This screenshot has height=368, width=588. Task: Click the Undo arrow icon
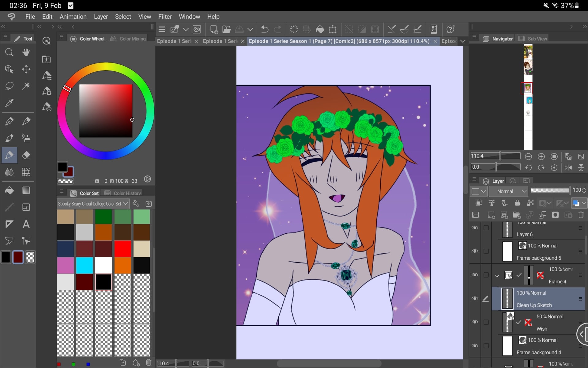point(265,29)
